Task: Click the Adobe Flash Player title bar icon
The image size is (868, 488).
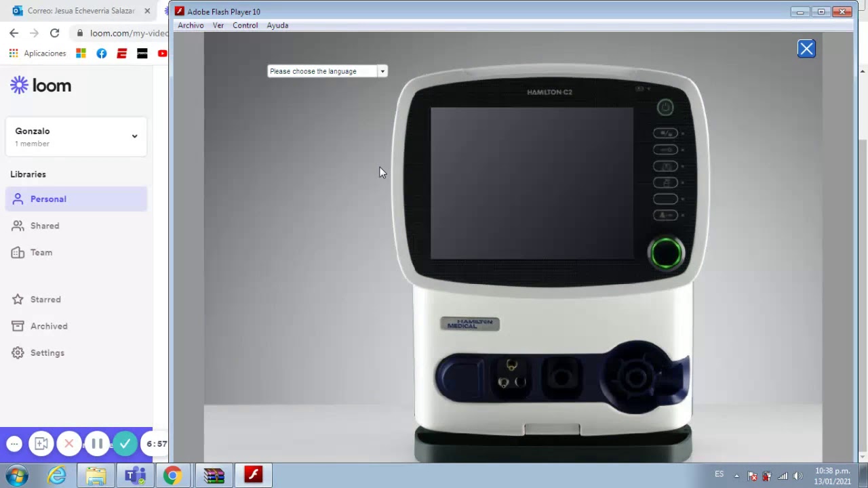Action: tap(179, 12)
